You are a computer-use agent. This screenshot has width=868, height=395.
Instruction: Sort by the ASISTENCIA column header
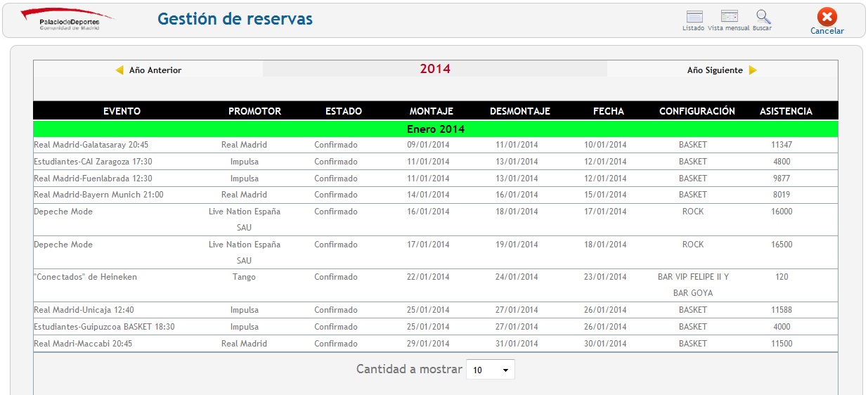[x=786, y=111]
